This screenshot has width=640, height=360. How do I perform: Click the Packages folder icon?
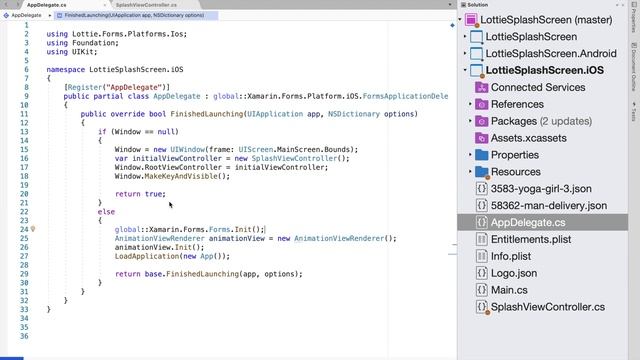pos(482,121)
